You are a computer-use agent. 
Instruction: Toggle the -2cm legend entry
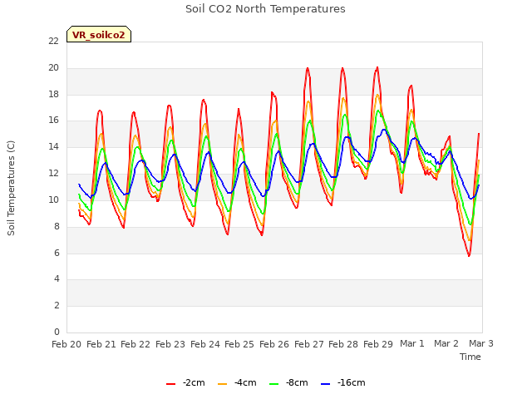click(185, 382)
